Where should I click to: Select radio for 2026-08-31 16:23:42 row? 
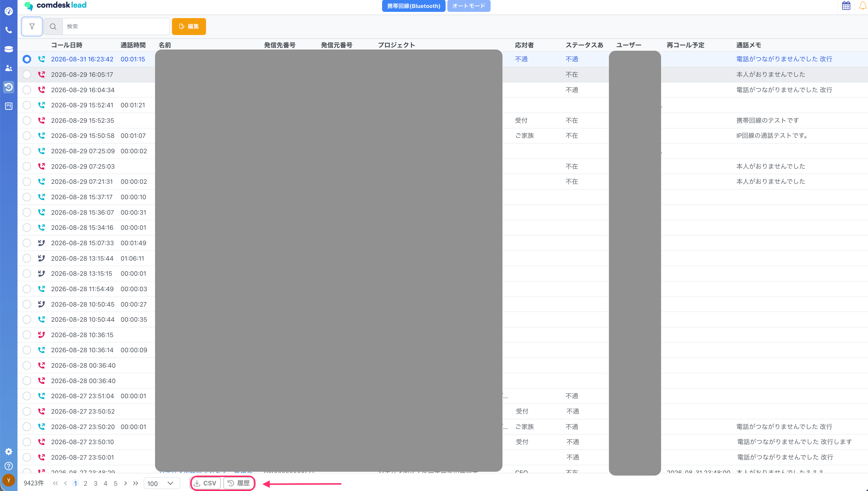coord(27,59)
